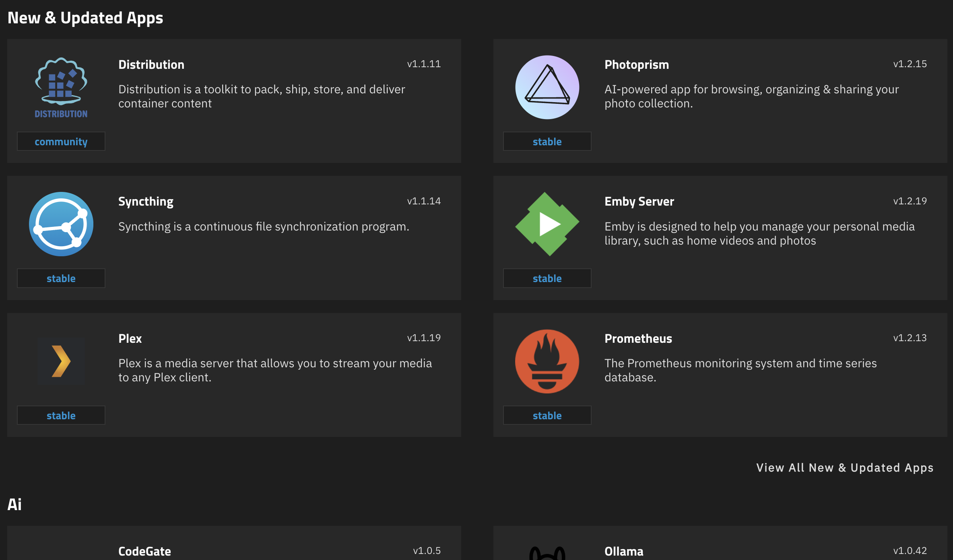This screenshot has height=560, width=953.
Task: Open View All New & Updated Apps
Action: 845,468
